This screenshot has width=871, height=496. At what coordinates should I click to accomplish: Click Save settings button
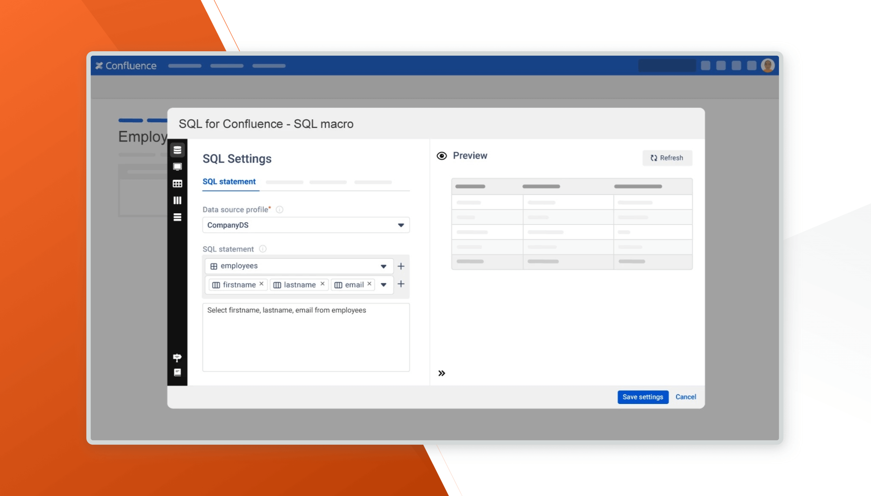[643, 397]
